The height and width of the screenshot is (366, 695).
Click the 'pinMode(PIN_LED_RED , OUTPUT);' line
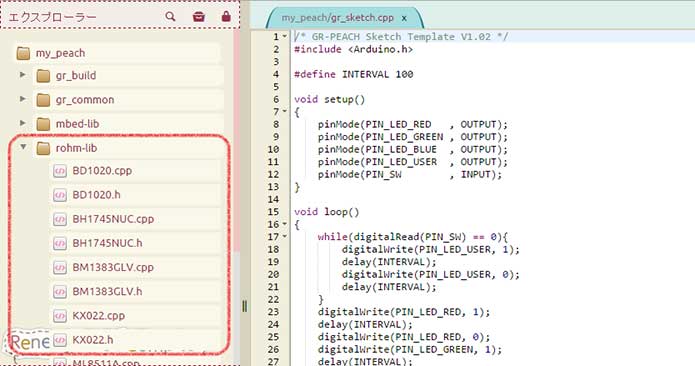pos(412,125)
